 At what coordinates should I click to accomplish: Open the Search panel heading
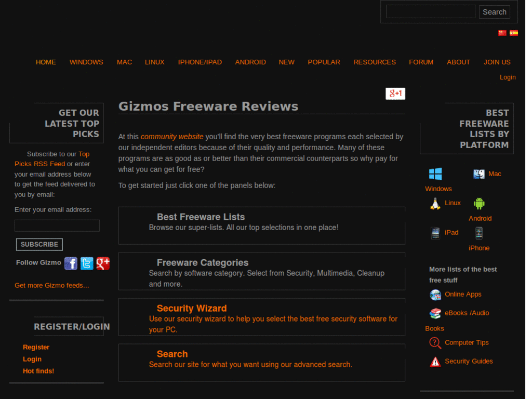pyautogui.click(x=172, y=354)
